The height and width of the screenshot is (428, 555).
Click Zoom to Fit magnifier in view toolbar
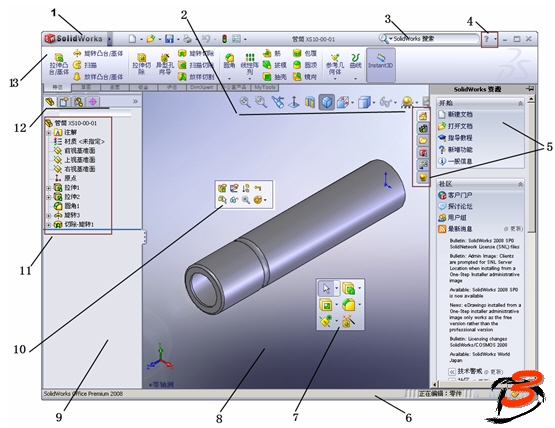(245, 102)
